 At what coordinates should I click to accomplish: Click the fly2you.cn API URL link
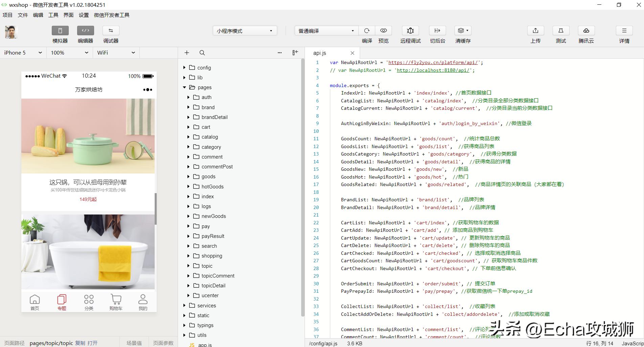[433, 63]
